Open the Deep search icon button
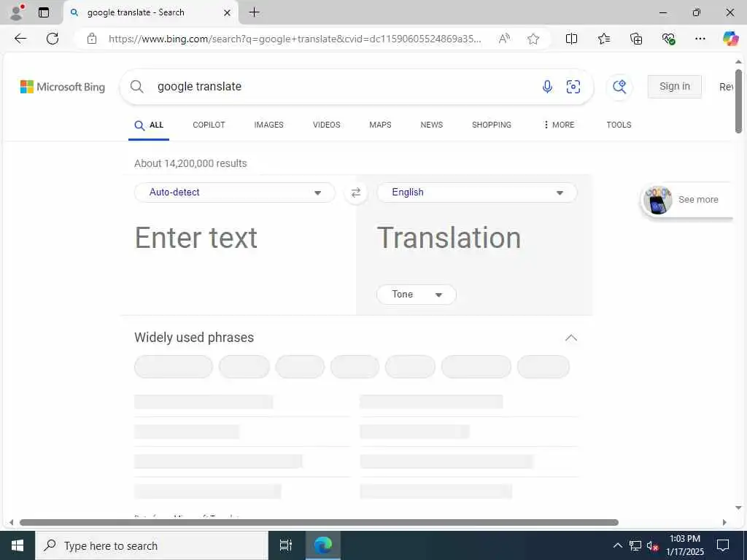 [619, 87]
